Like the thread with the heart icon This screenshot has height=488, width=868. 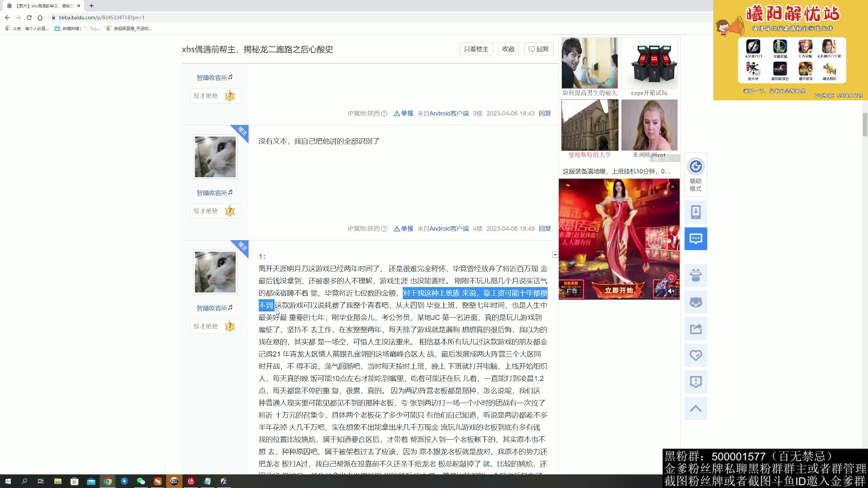[x=696, y=355]
